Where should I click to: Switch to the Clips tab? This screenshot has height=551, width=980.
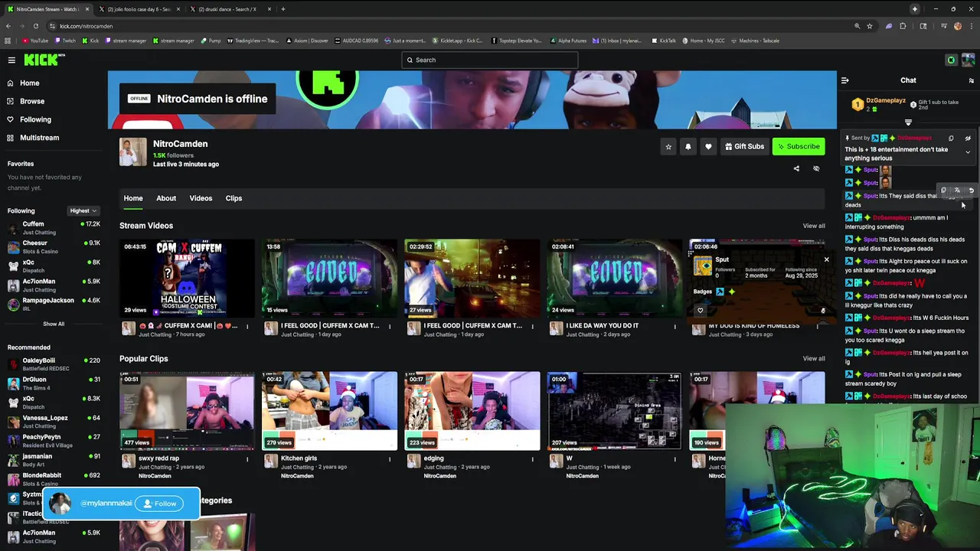click(x=234, y=198)
